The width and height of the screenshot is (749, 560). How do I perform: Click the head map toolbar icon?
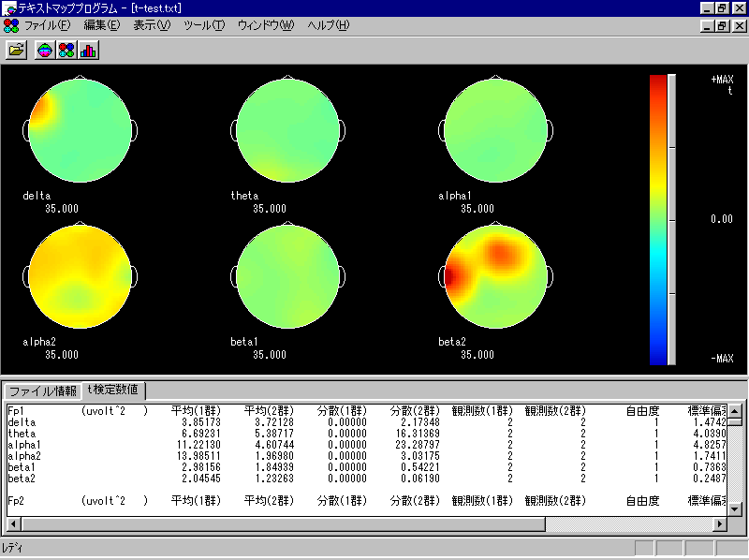(x=45, y=51)
